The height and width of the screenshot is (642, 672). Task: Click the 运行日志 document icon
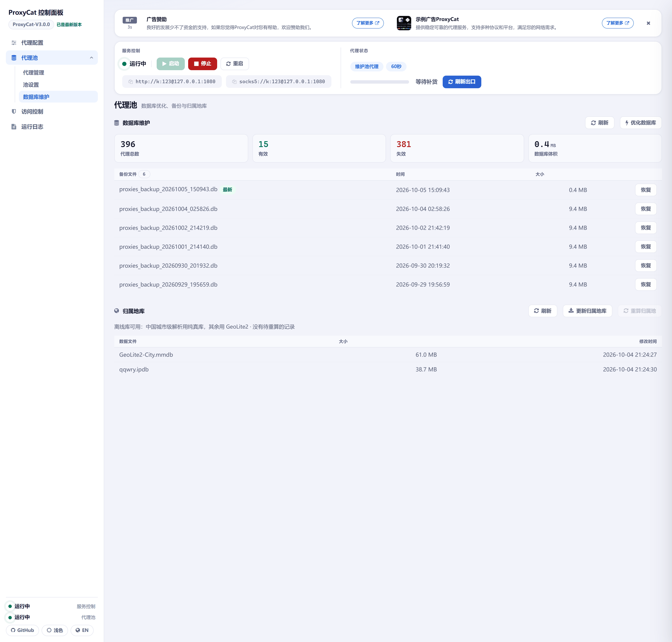14,127
